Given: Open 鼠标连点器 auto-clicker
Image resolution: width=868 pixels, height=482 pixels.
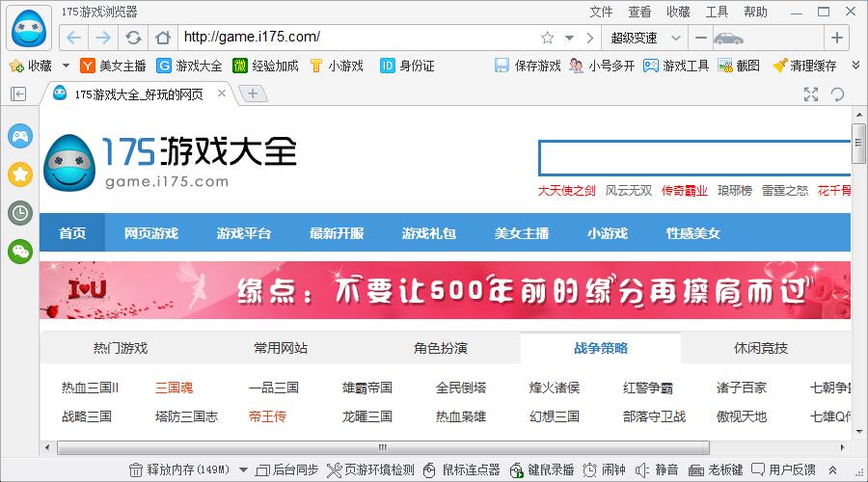Looking at the screenshot, I should [x=461, y=470].
